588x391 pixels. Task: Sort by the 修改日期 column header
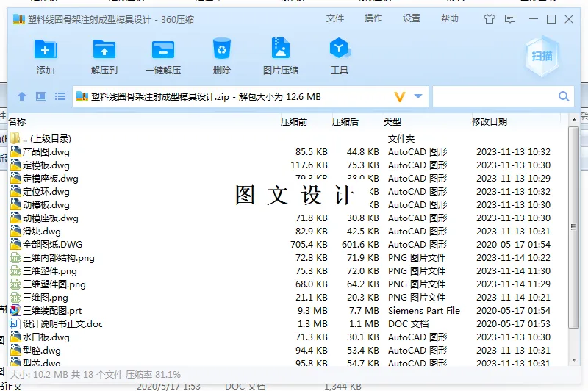click(490, 121)
